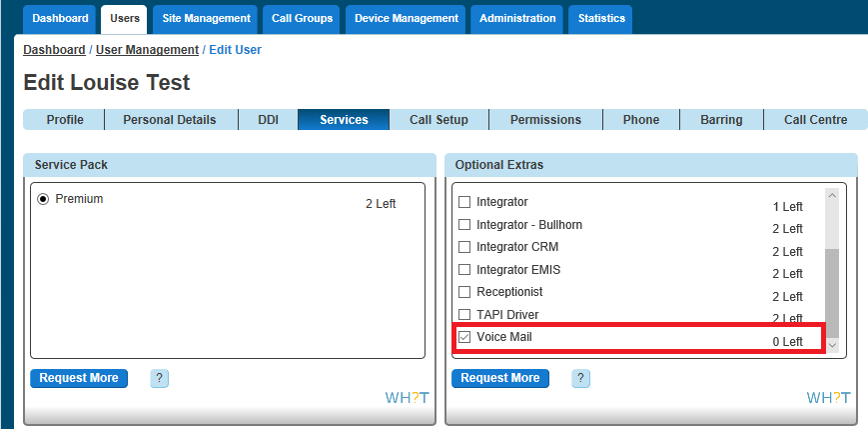Go to the Call Groups tab

click(302, 18)
